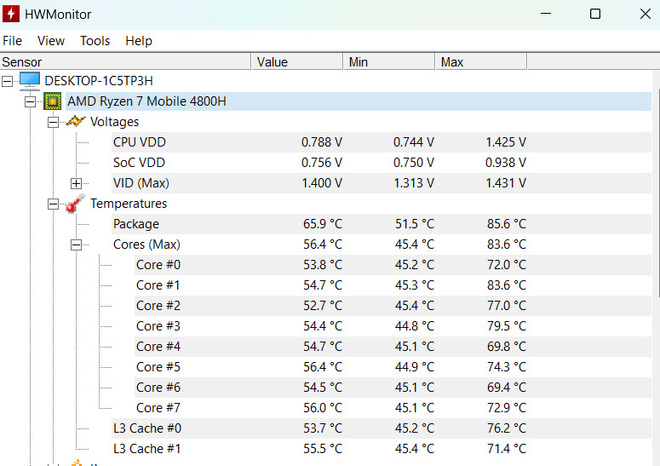This screenshot has width=660, height=466.
Task: Click the Package max 85.6 °C
Action: coord(506,224)
